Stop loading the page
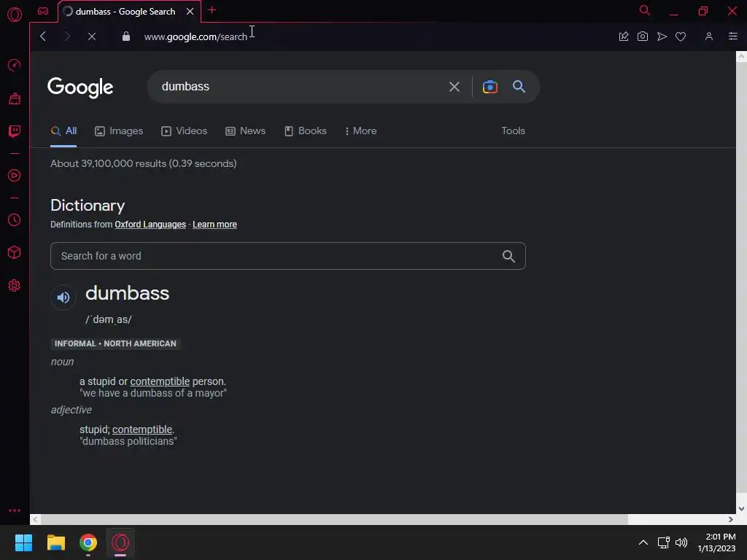 point(92,36)
